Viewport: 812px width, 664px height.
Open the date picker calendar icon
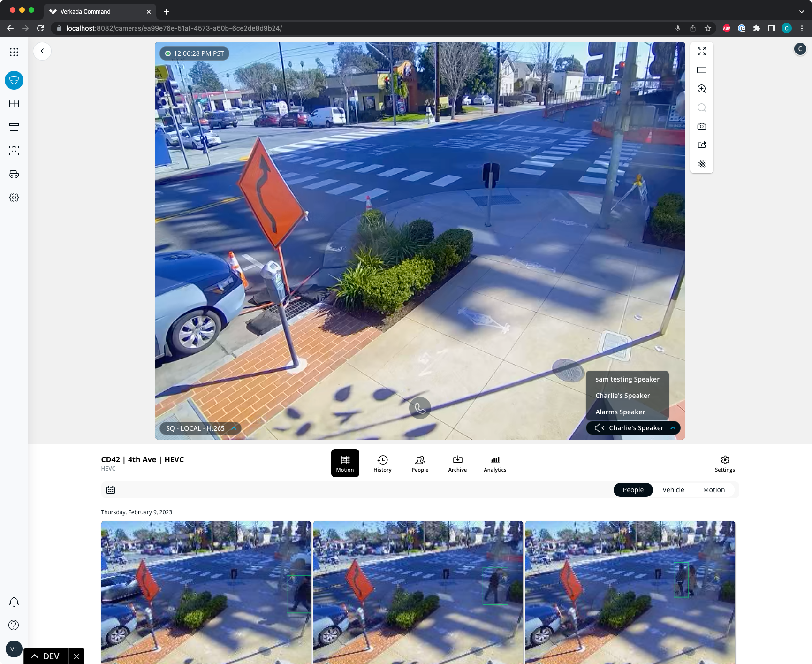111,490
